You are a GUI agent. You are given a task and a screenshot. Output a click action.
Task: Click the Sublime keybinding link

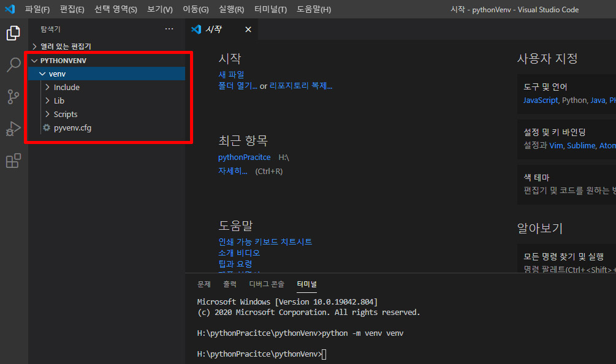[x=581, y=145]
